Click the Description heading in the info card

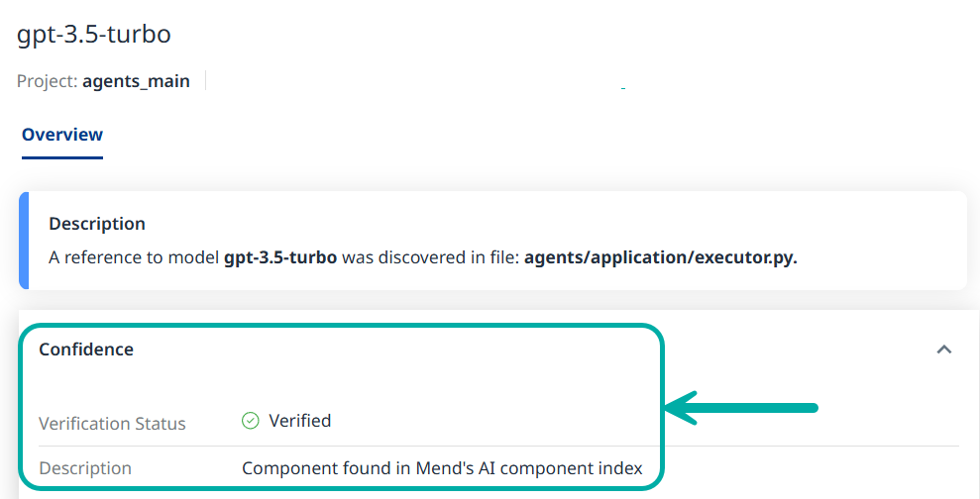97,224
